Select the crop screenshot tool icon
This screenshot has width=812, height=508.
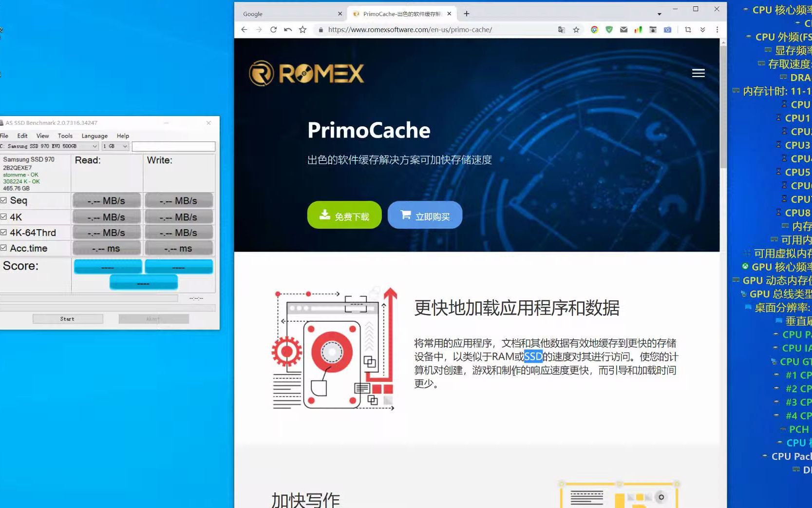pyautogui.click(x=688, y=30)
